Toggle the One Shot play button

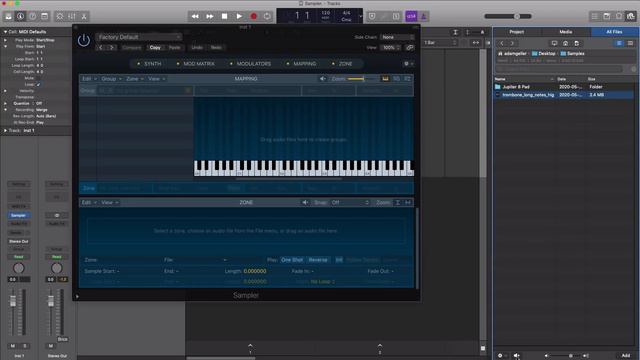[292, 260]
